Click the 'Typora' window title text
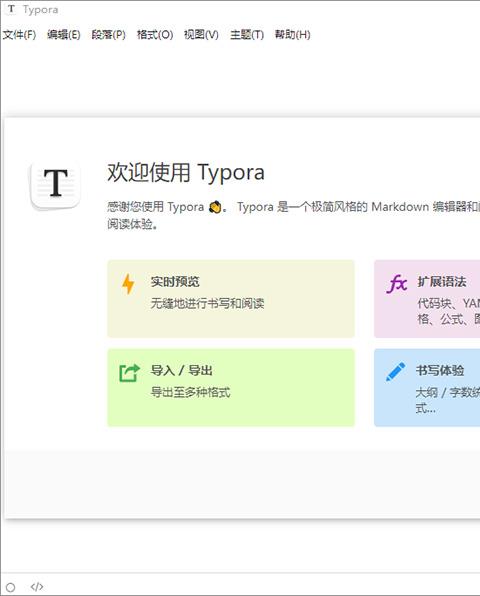Viewport: 480px width, 596px height. (x=40, y=10)
